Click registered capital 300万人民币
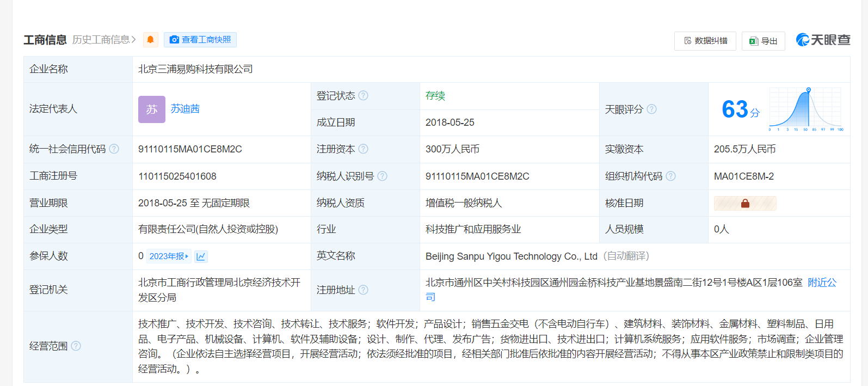Image resolution: width=868 pixels, height=386 pixels. pos(452,149)
